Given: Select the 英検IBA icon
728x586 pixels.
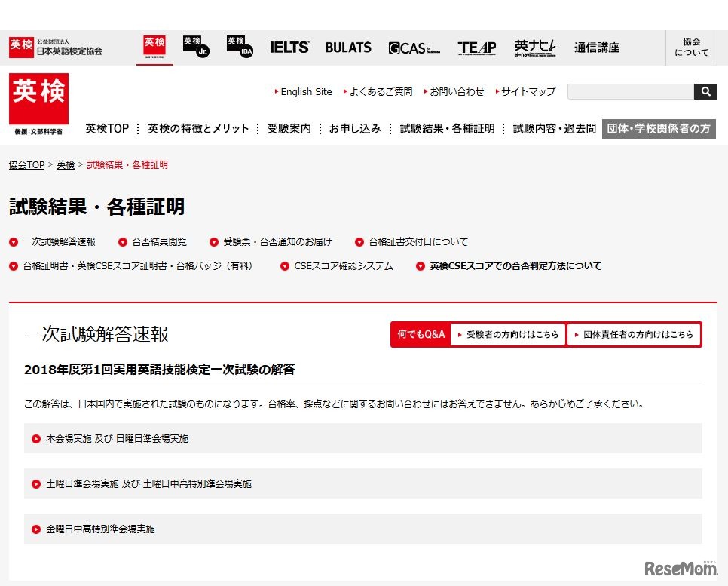Looking at the screenshot, I should click(x=238, y=47).
